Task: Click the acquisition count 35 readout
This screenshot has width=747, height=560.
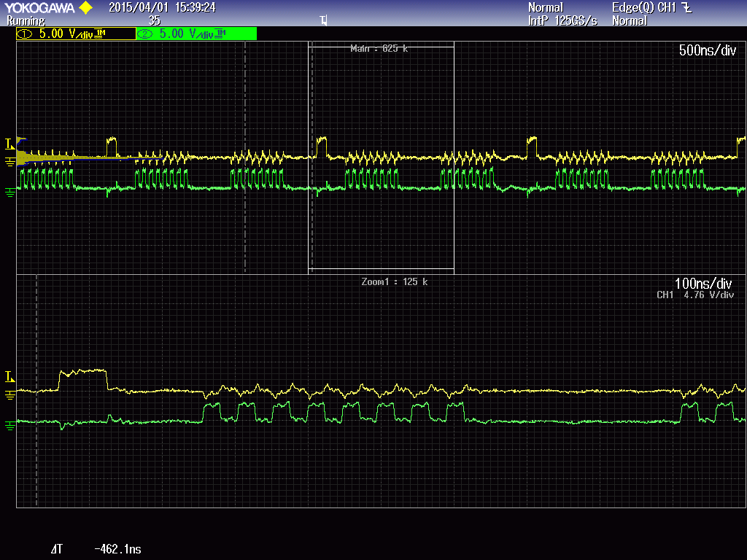Action: 155,21
